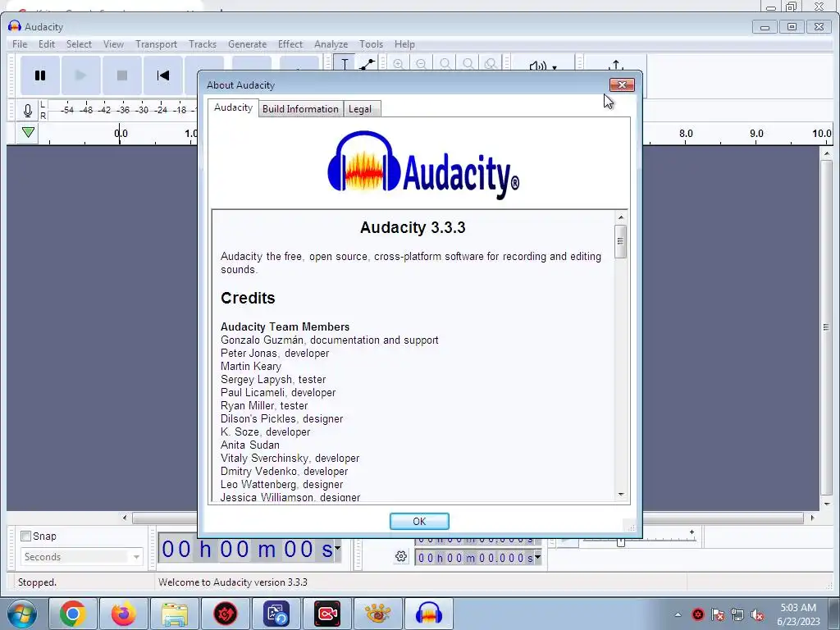Open the Transport menu
Viewport: 840px width, 630px height.
click(156, 44)
